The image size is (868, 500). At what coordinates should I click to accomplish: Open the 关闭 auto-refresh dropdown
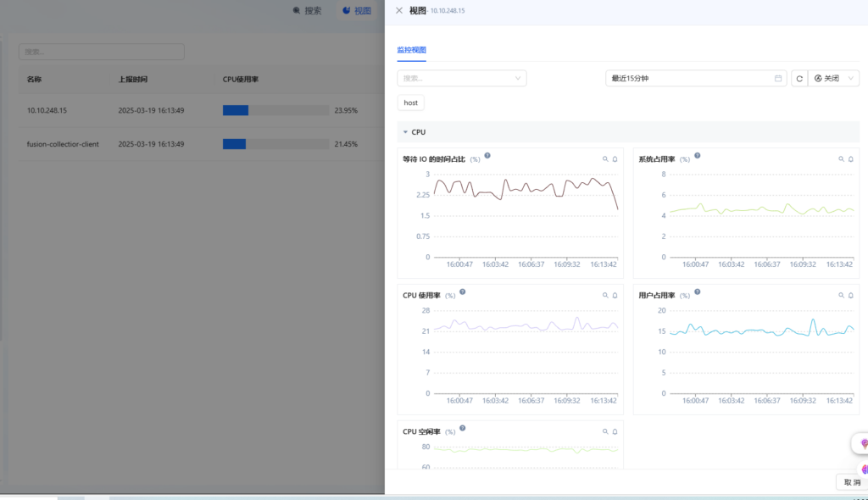point(834,78)
